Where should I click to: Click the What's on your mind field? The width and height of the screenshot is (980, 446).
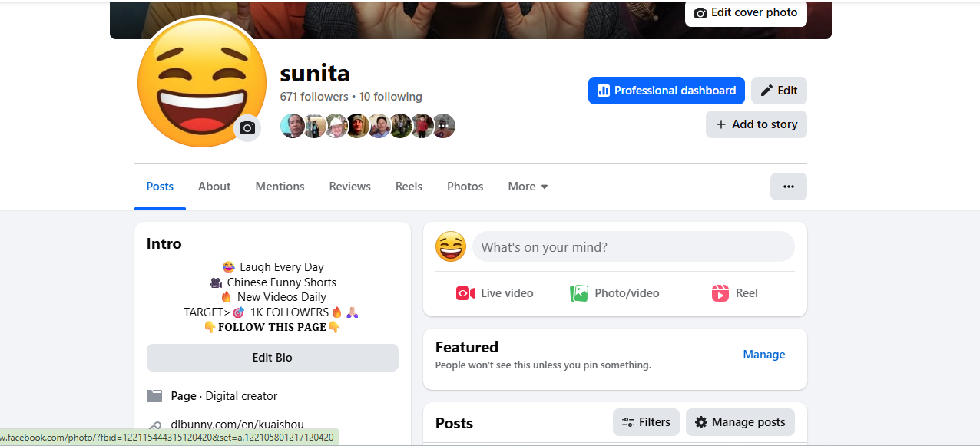[633, 247]
